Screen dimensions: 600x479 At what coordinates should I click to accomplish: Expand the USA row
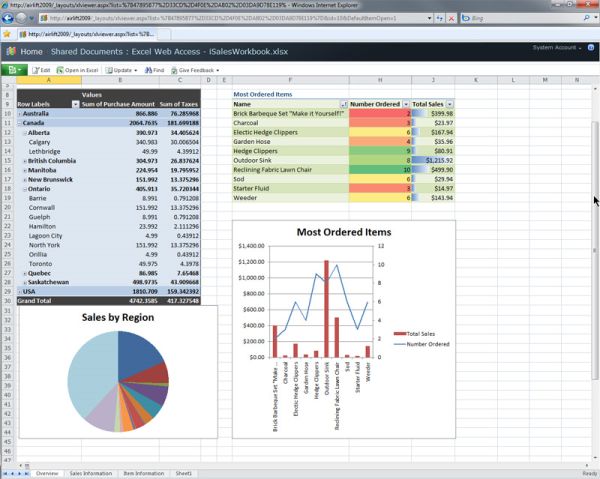20,292
